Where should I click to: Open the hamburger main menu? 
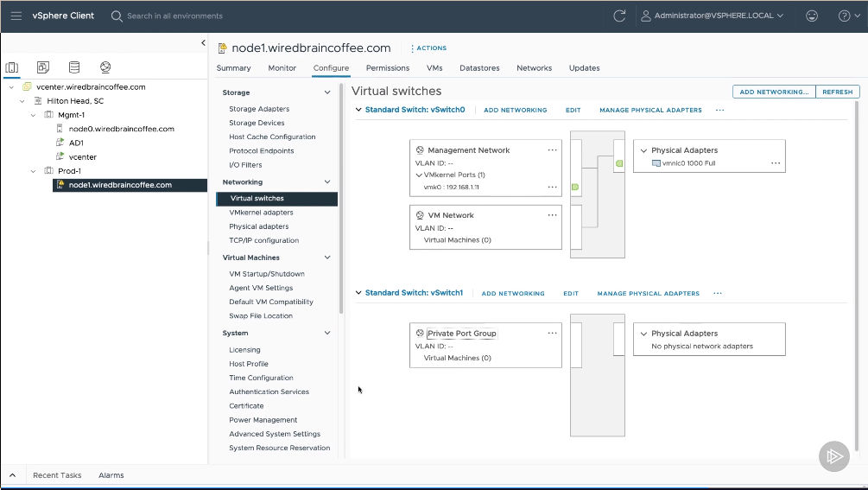click(x=16, y=16)
